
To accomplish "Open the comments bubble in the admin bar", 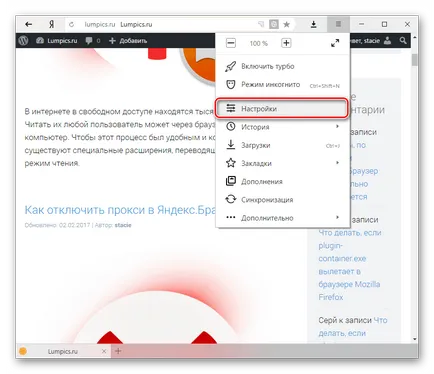I will coord(93,41).
